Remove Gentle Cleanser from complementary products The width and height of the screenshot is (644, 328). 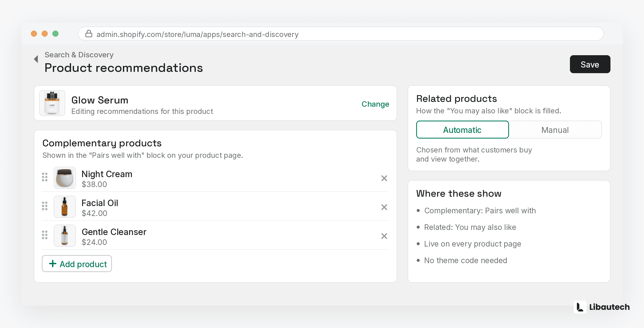(384, 236)
